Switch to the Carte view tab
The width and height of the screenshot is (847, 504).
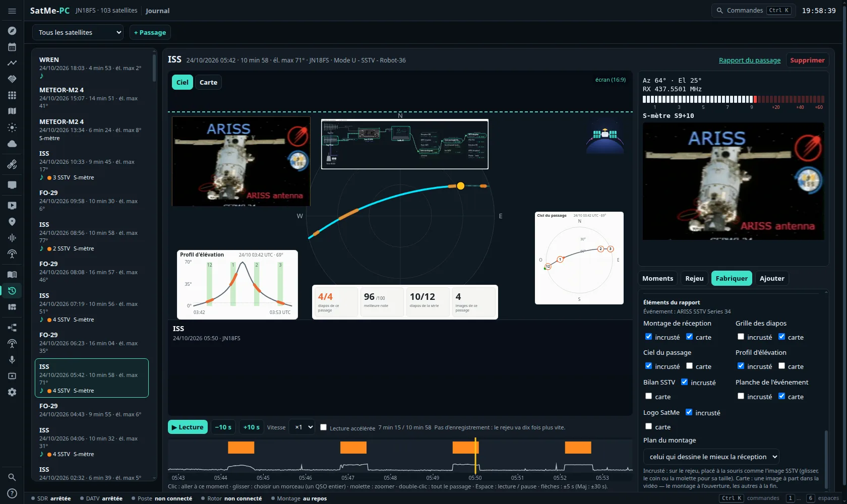pyautogui.click(x=208, y=82)
